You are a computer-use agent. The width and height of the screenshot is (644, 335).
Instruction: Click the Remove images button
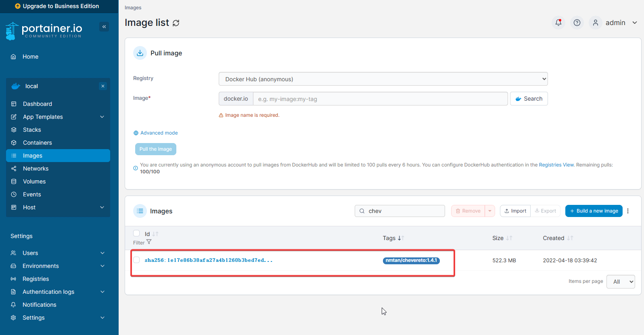[x=468, y=211]
